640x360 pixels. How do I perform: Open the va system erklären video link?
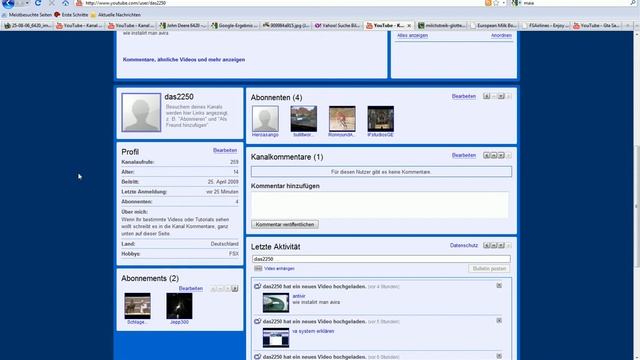[x=313, y=331]
